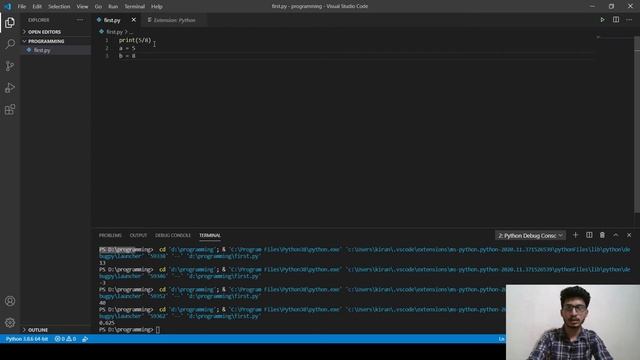Split the editor to the right

tap(616, 20)
